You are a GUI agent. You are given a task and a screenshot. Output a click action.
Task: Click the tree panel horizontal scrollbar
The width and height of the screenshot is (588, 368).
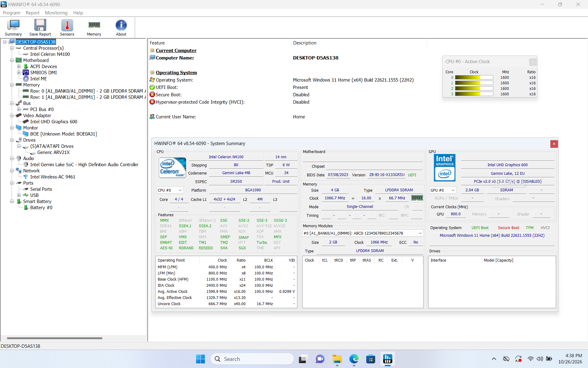55,338
